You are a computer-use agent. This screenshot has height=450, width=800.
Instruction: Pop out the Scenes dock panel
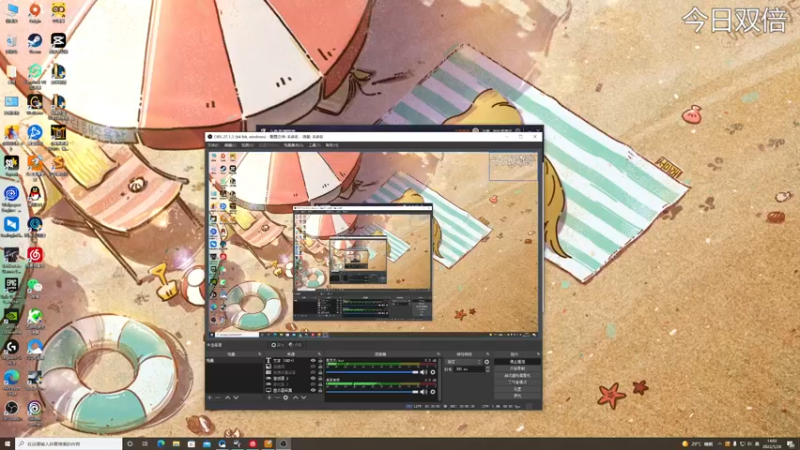260,354
